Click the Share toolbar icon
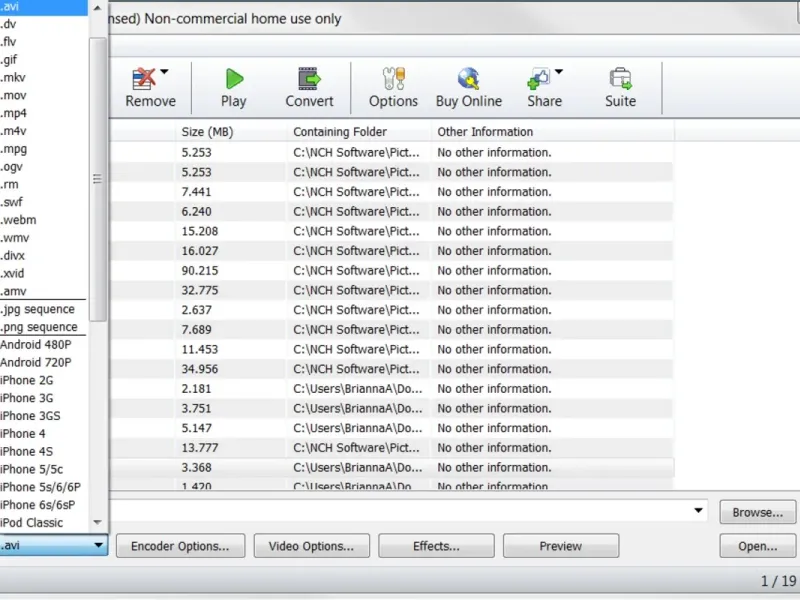Screen dimensions: 800x600 (x=539, y=79)
